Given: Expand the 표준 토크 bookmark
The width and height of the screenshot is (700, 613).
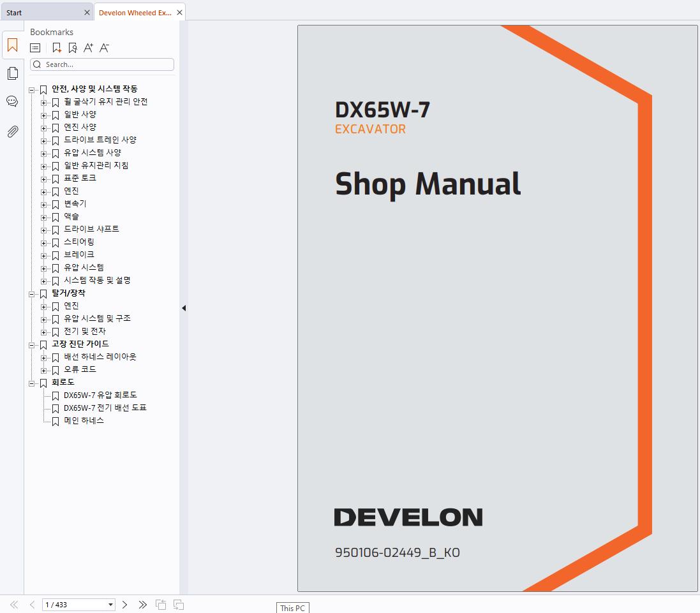Looking at the screenshot, I should (x=44, y=179).
